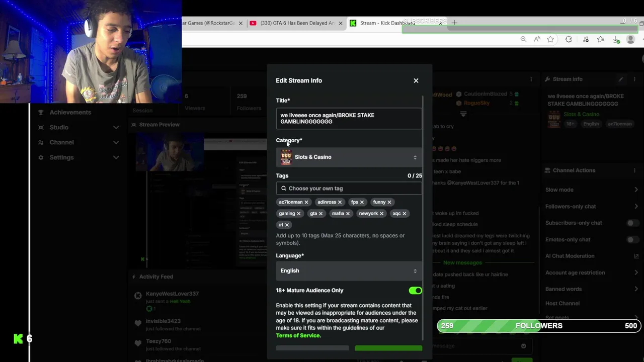Open the Stream info more options menu

click(634, 79)
